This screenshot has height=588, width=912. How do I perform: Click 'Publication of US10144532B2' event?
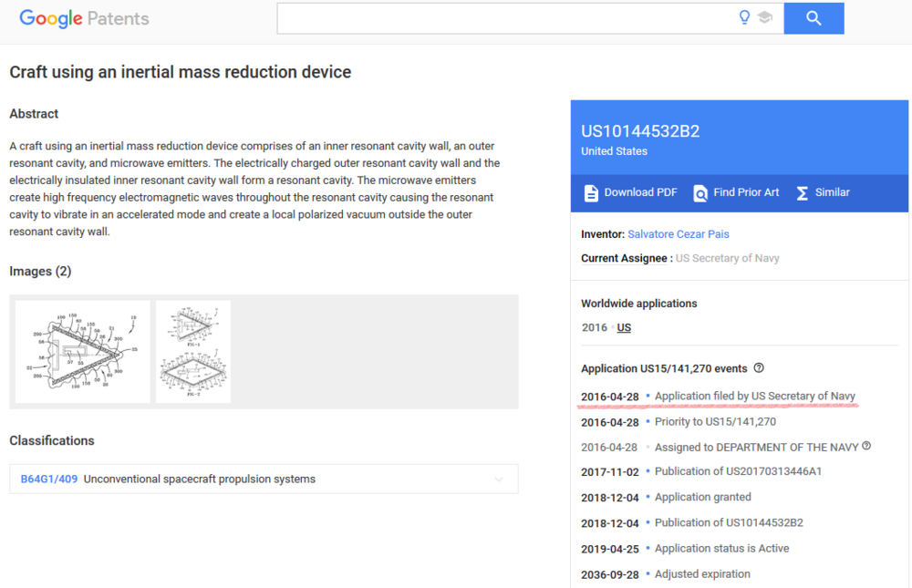pos(729,523)
